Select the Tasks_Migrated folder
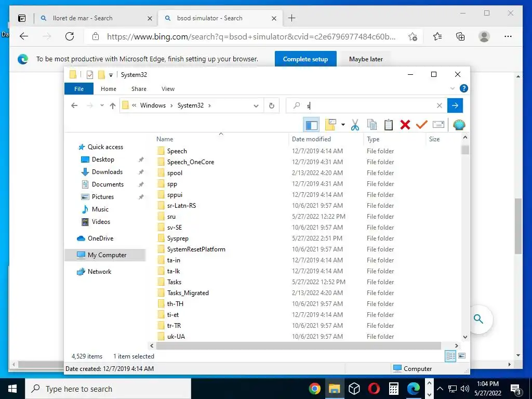The height and width of the screenshot is (399, 532). click(188, 293)
